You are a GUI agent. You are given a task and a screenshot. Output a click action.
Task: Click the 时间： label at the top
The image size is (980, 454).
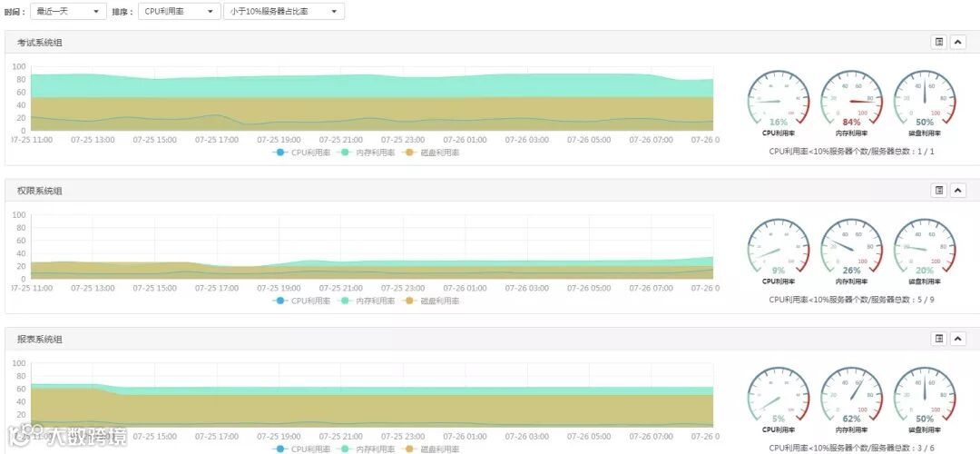tap(15, 12)
